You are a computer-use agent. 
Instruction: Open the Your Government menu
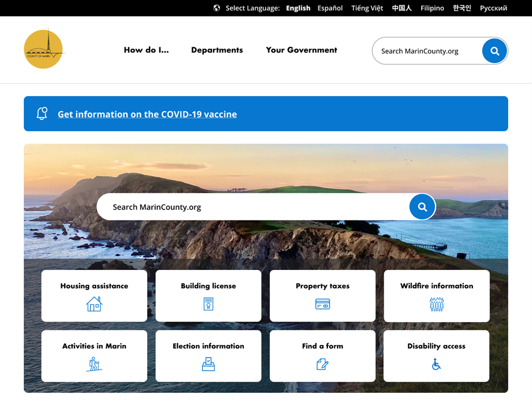(302, 50)
